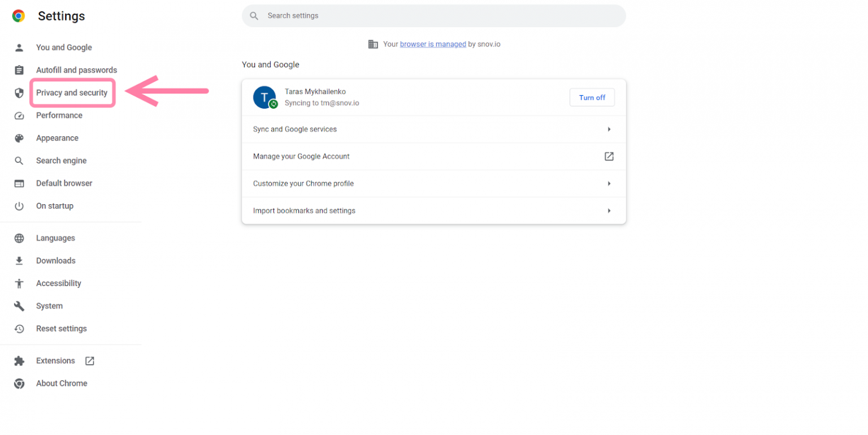
Task: Open the Languages settings
Action: pos(55,238)
